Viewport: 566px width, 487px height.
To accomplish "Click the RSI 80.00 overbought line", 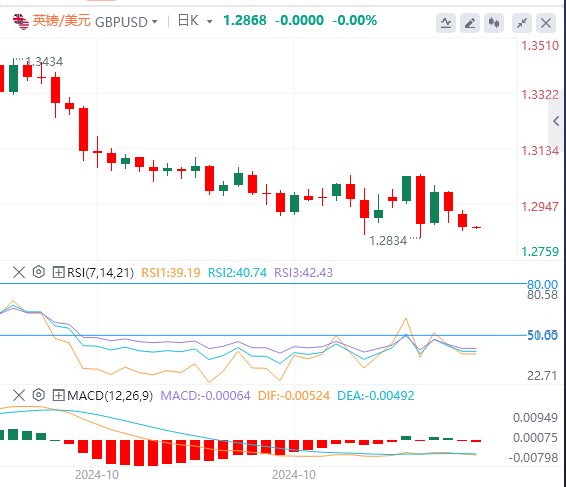I will click(262, 284).
